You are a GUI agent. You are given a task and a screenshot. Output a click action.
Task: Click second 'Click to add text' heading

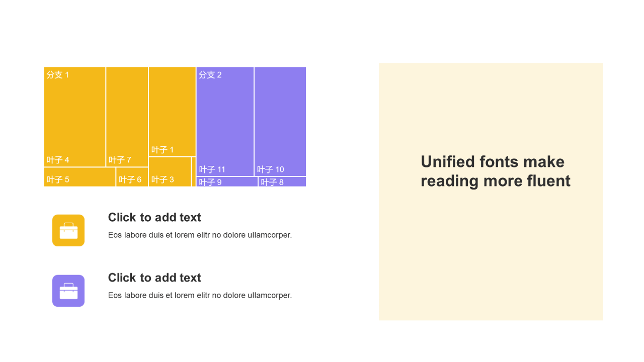point(154,278)
